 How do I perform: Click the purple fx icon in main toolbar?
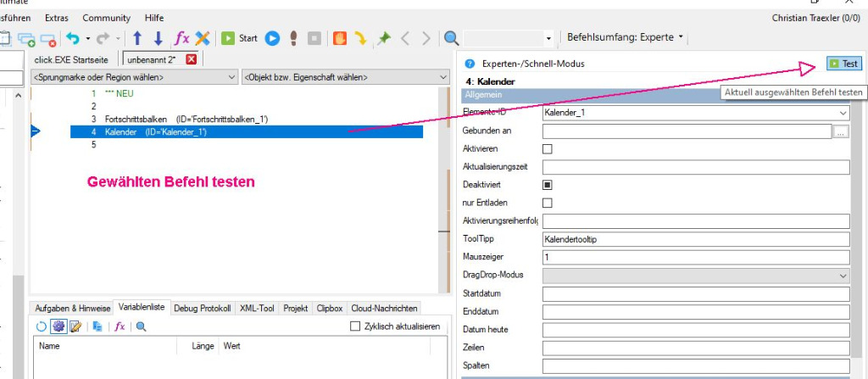(181, 38)
